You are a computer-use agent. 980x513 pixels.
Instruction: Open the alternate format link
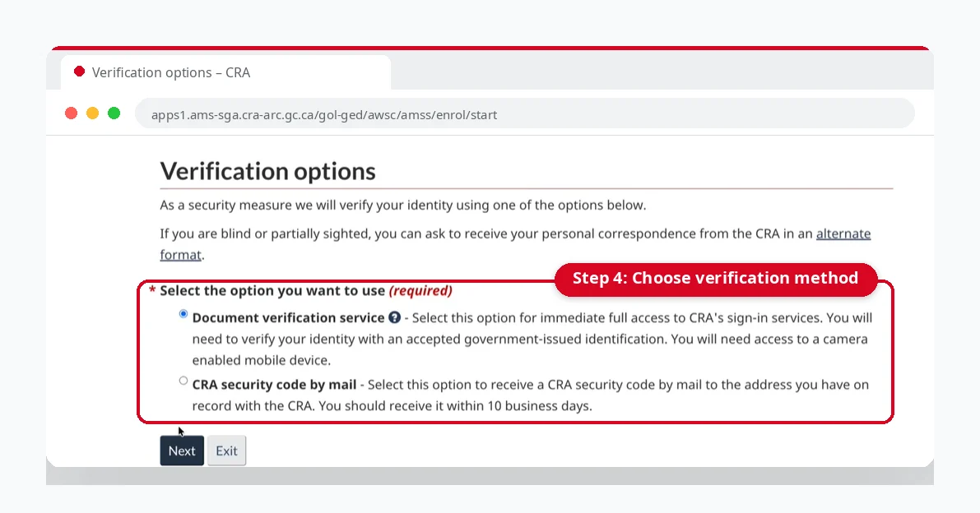[843, 233]
